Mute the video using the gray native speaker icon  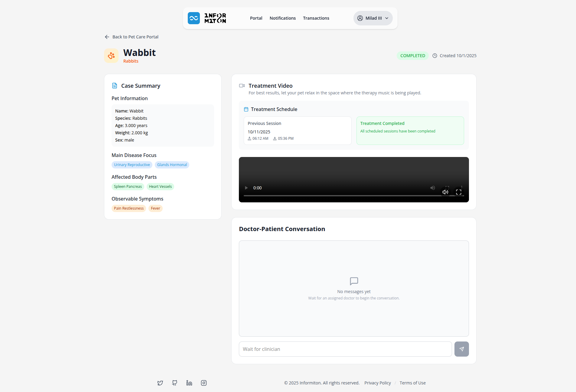point(433,188)
